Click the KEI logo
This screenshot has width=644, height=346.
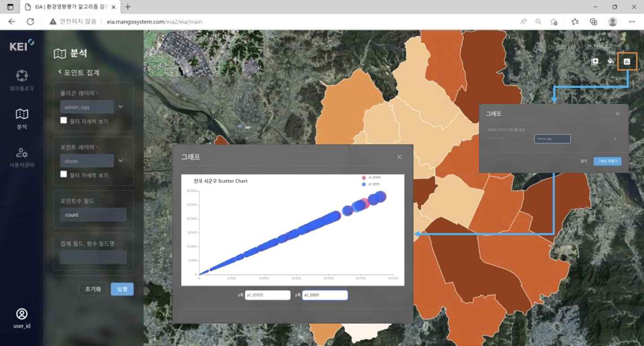(22, 45)
